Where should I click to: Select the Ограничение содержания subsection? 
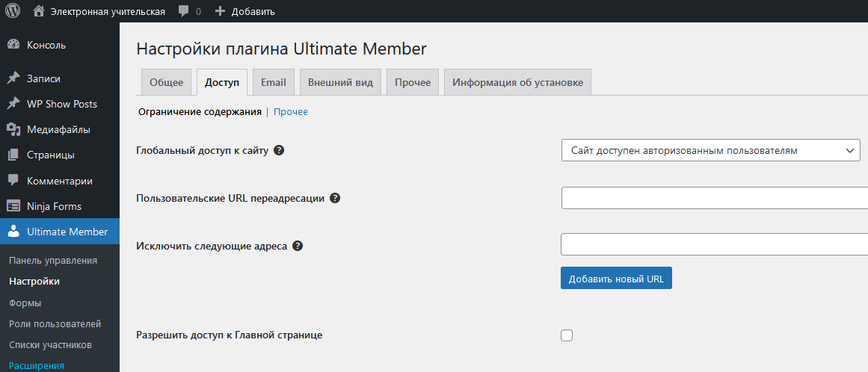200,111
